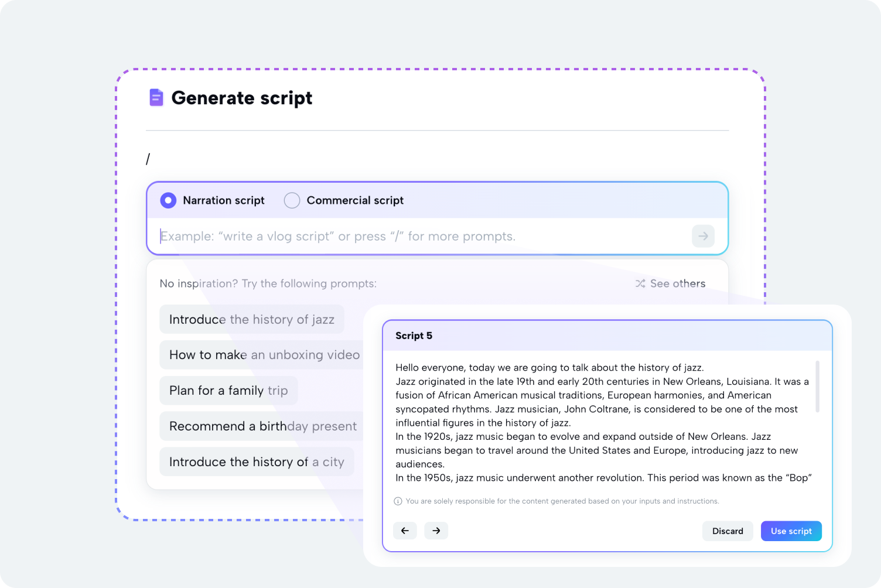The image size is (881, 588).
Task: Go to previous script with left arrow
Action: [x=405, y=531]
